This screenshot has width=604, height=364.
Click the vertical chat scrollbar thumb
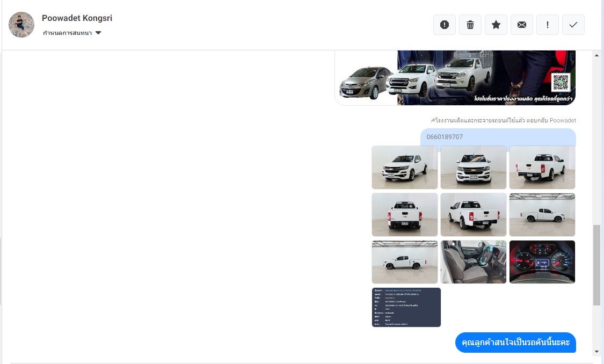(x=596, y=265)
